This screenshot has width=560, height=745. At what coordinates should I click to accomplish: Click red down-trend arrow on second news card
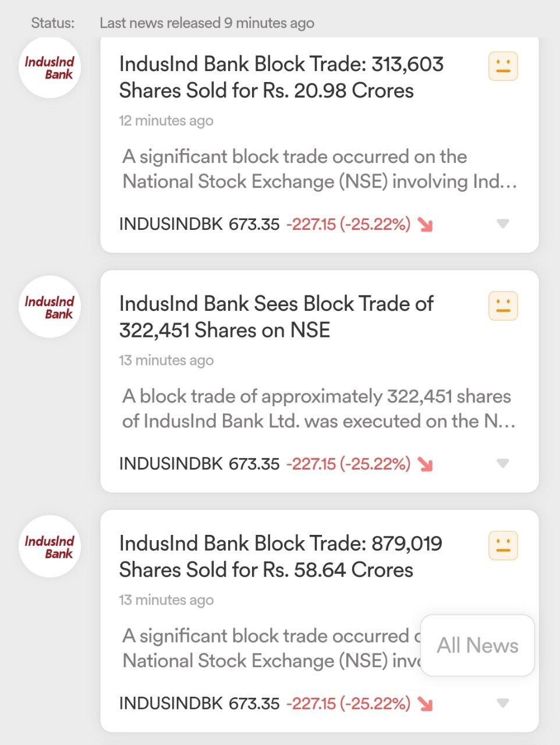426,464
